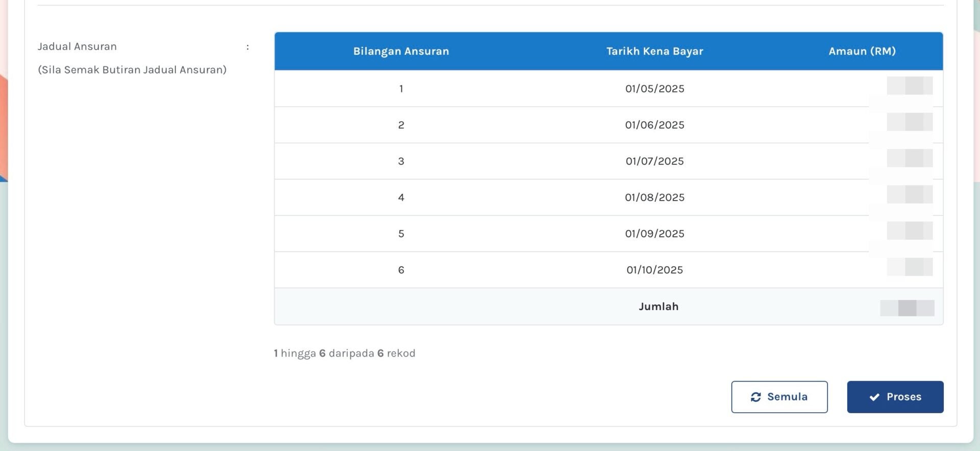
Task: Select the due date 01/10/2025
Action: (654, 270)
